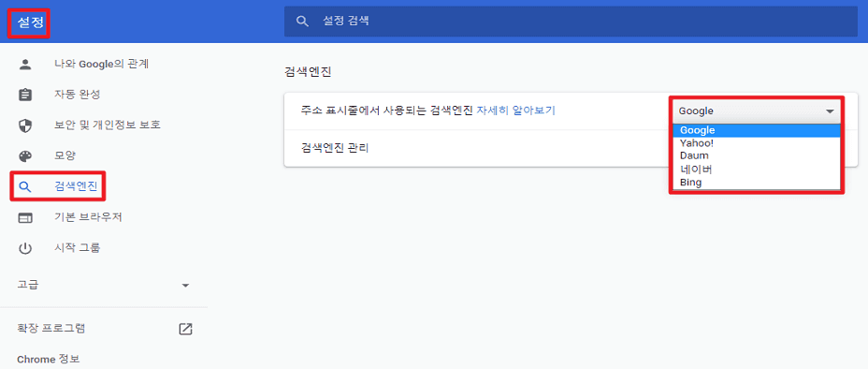Click the dropdown arrow of search engine selector
This screenshot has height=369, width=868.
[830, 111]
